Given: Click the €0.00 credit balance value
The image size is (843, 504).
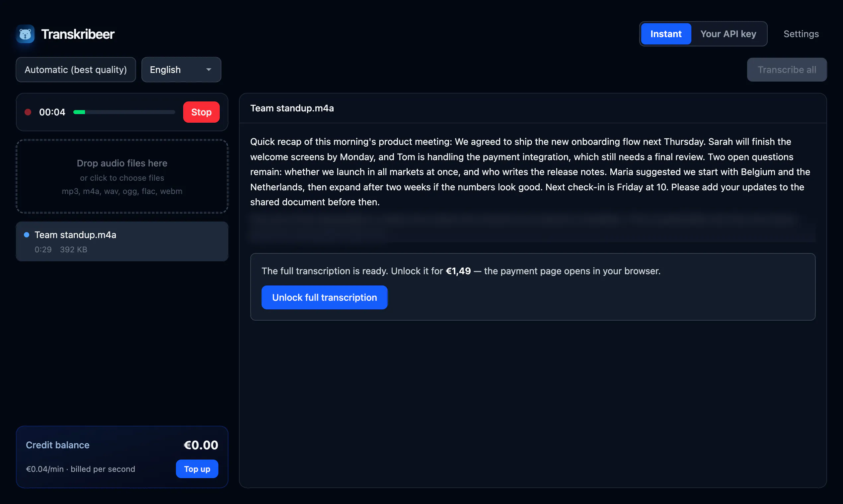Looking at the screenshot, I should pyautogui.click(x=200, y=445).
